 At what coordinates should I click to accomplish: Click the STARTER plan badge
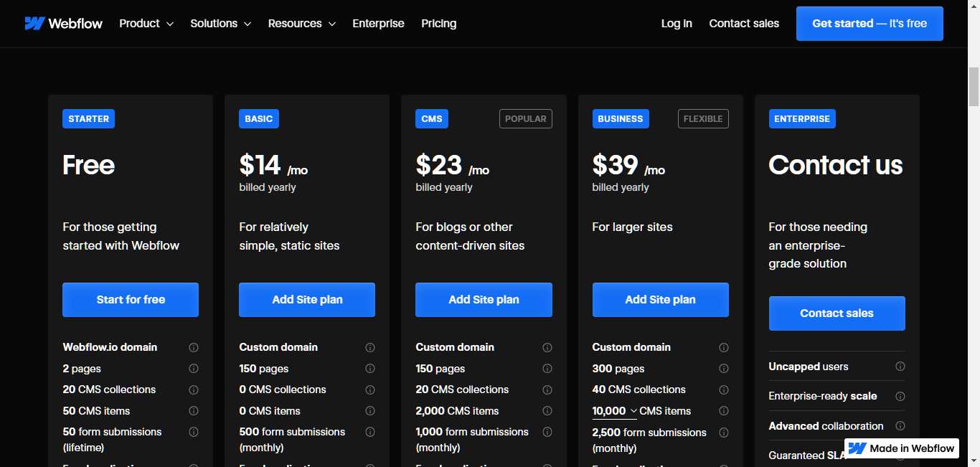[x=89, y=119]
